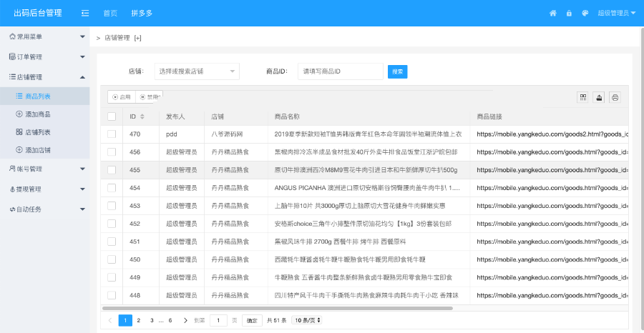Go to page 2 in pagination

coord(139,320)
